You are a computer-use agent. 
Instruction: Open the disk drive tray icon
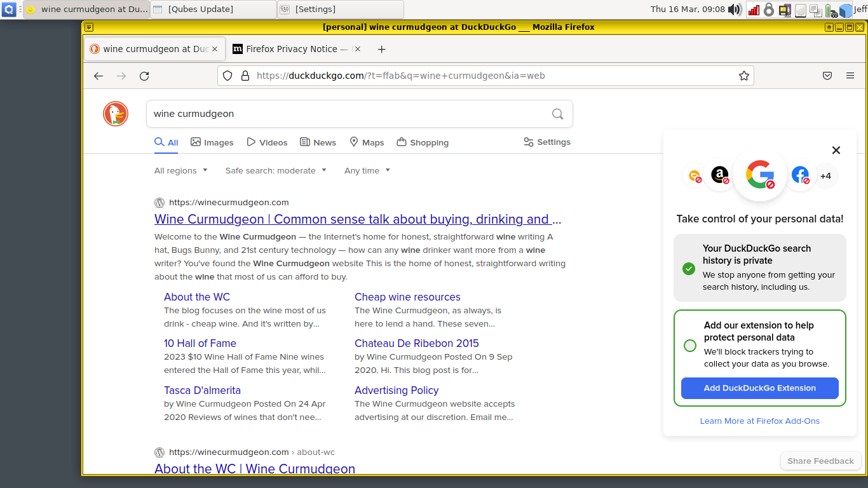pyautogui.click(x=801, y=10)
